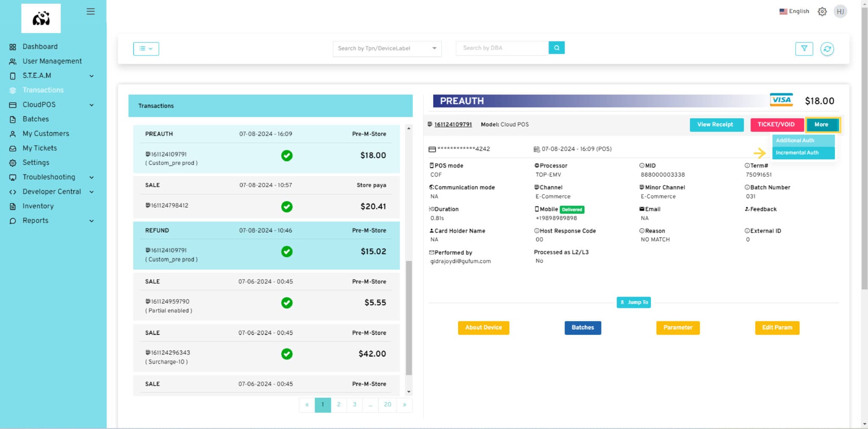Select the Store paya $20.41 sale
The width and height of the screenshot is (868, 429).
[x=267, y=197]
